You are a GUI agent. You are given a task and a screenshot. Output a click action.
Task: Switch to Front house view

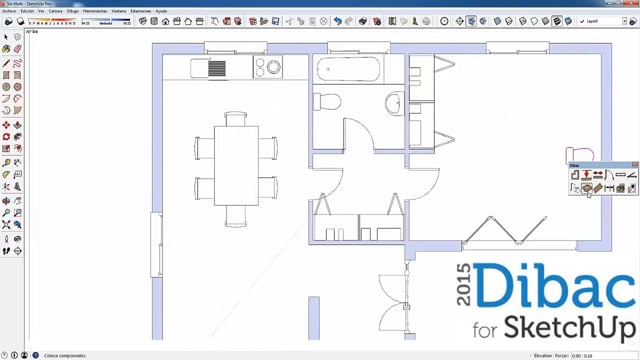click(x=165, y=21)
